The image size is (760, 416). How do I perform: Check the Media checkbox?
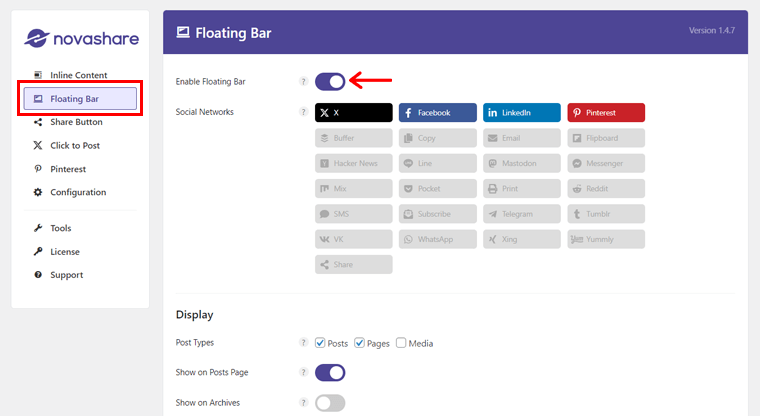(401, 343)
